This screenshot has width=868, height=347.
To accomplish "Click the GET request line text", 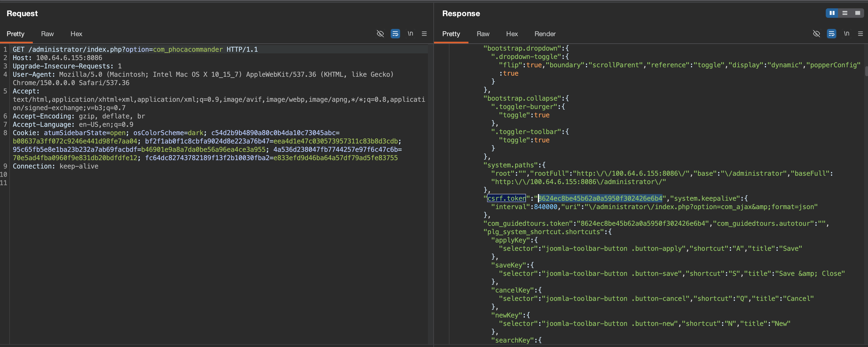I will pos(135,49).
